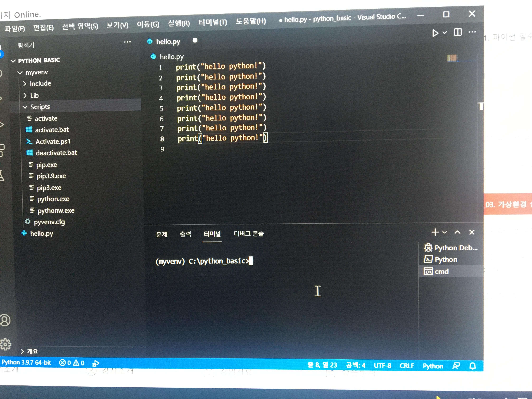532x399 pixels.
Task: Collapse the Scripts folder
Action: click(40, 107)
